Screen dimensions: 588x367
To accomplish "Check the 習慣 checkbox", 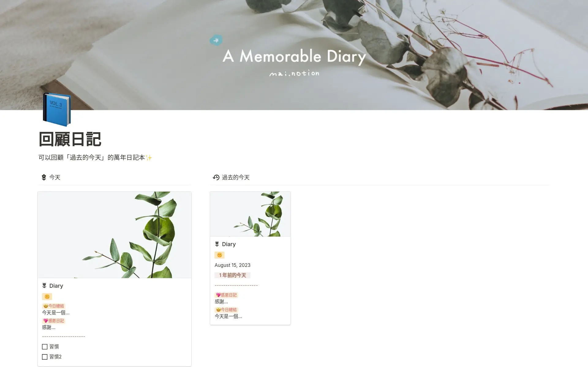I will click(x=45, y=346).
